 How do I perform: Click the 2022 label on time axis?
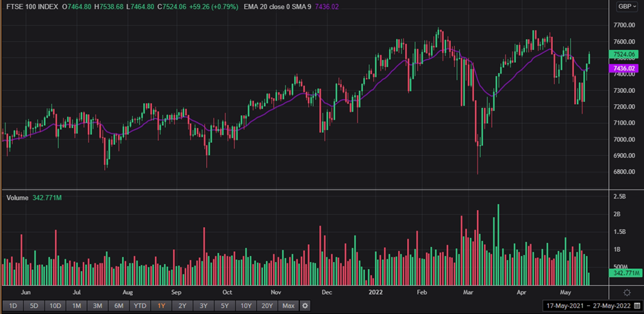[x=376, y=293]
